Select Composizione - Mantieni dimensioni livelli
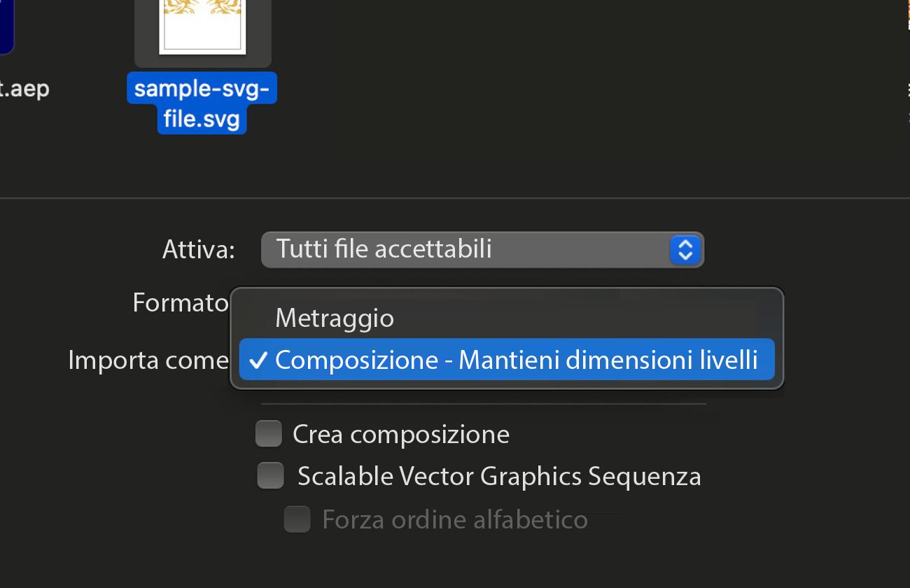 (x=507, y=359)
